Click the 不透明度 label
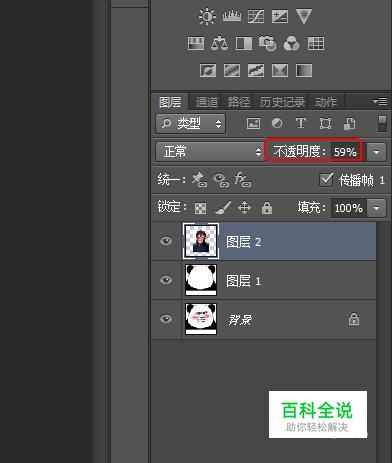The width and height of the screenshot is (392, 463). point(299,152)
